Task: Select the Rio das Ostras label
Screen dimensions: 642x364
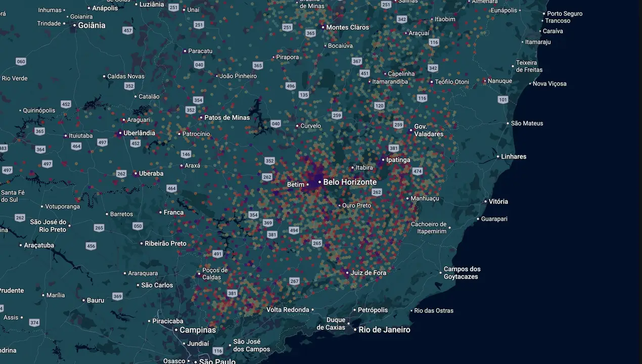Action: [x=434, y=310]
